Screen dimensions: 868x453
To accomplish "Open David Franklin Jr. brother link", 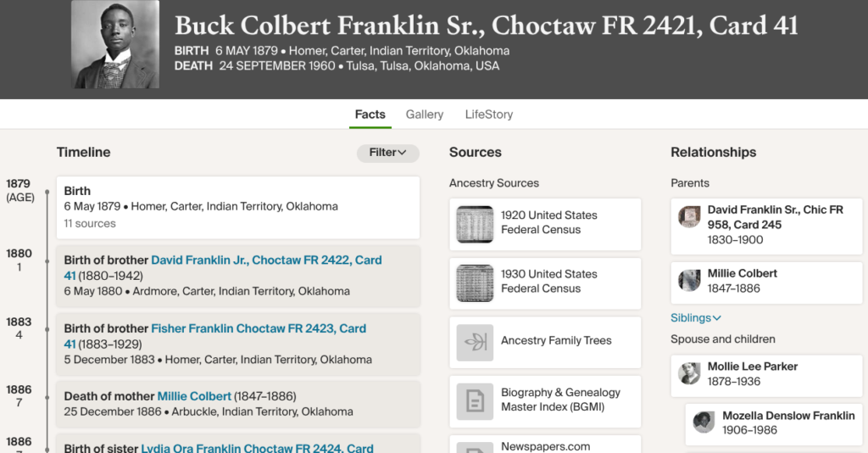I will click(x=266, y=260).
